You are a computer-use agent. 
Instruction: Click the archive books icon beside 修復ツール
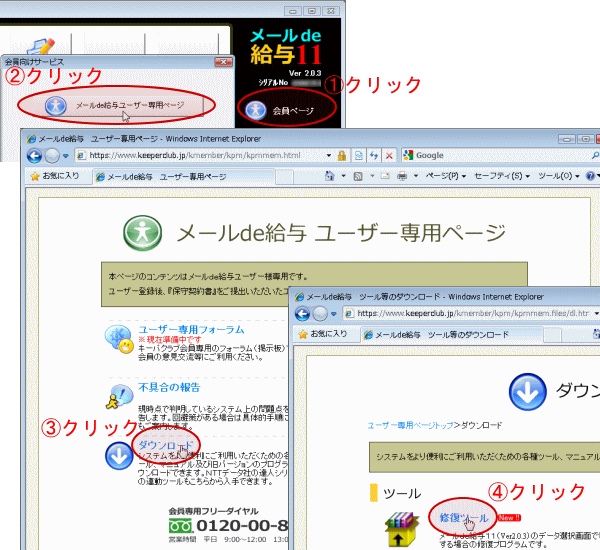(x=400, y=529)
